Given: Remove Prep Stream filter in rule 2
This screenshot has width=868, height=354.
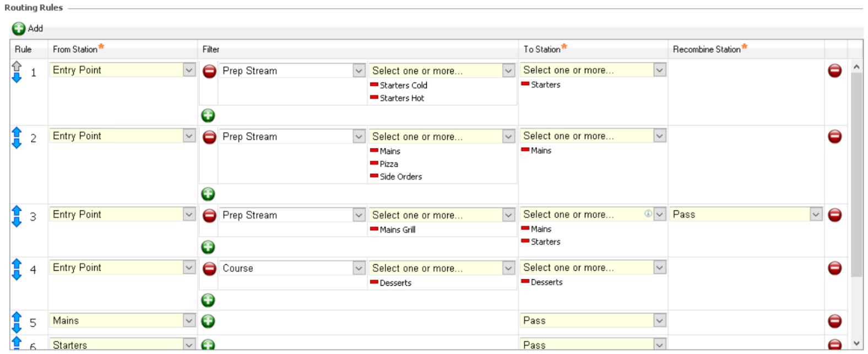Looking at the screenshot, I should point(209,137).
